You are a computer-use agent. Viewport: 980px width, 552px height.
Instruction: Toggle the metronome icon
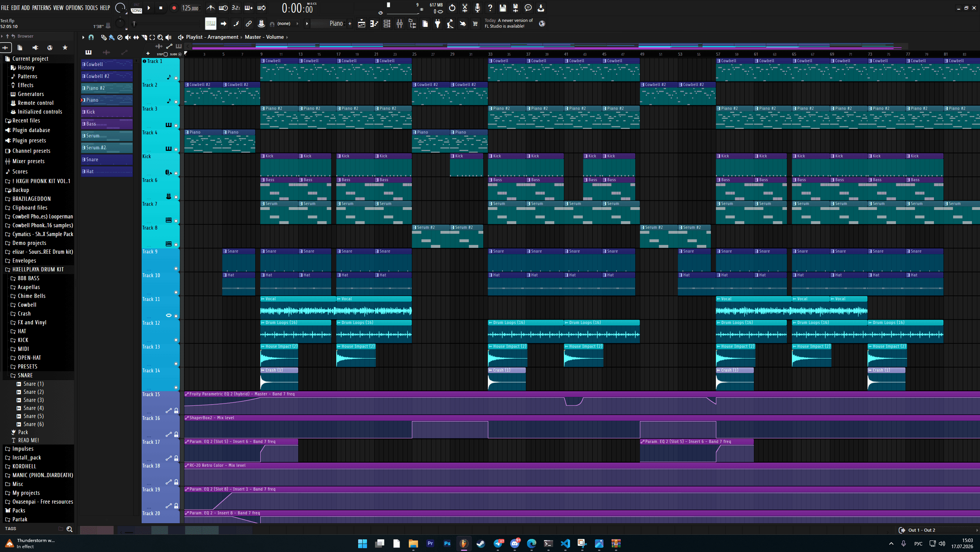click(211, 8)
